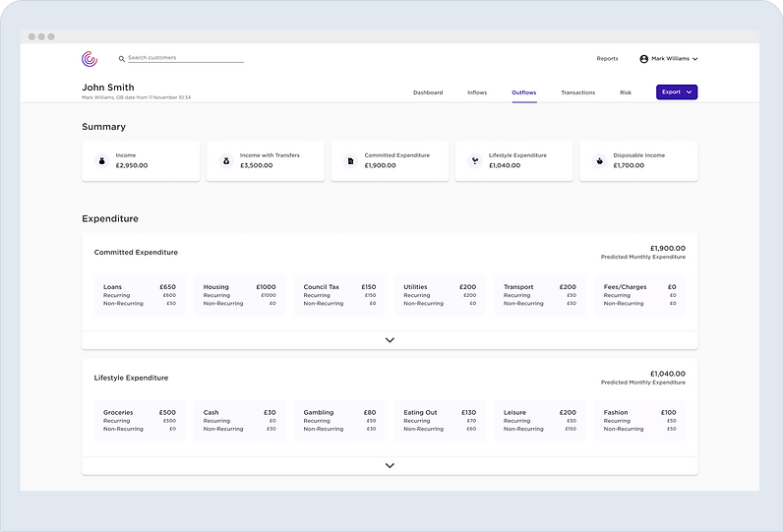Screen dimensions: 783x532
Task: Click the Expenditure heading
Action: pos(110,218)
